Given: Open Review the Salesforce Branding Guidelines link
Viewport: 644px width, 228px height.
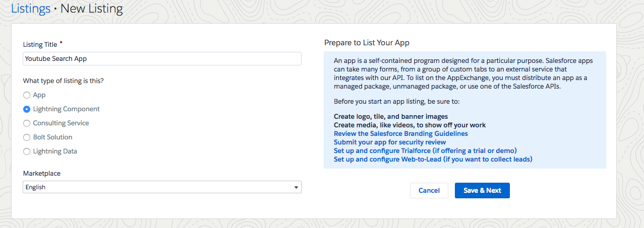Looking at the screenshot, I should [401, 134].
